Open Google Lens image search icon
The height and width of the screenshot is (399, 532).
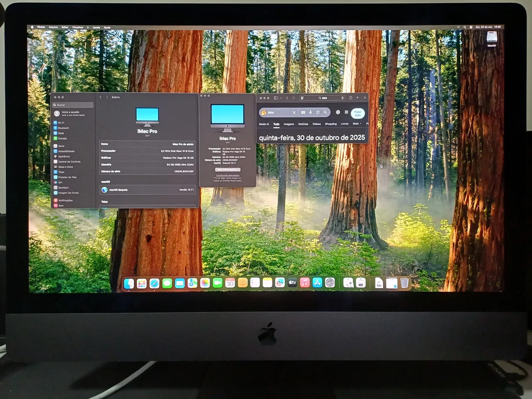click(318, 112)
